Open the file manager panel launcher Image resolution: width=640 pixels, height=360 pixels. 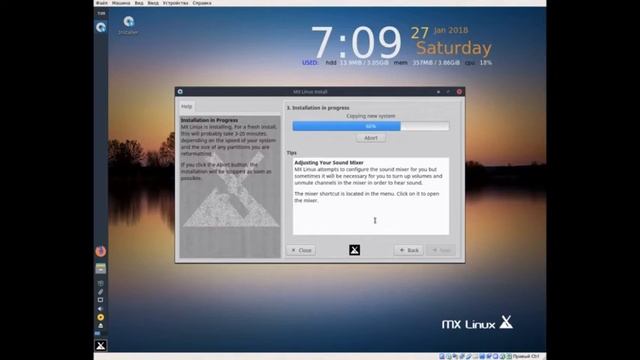click(101, 268)
